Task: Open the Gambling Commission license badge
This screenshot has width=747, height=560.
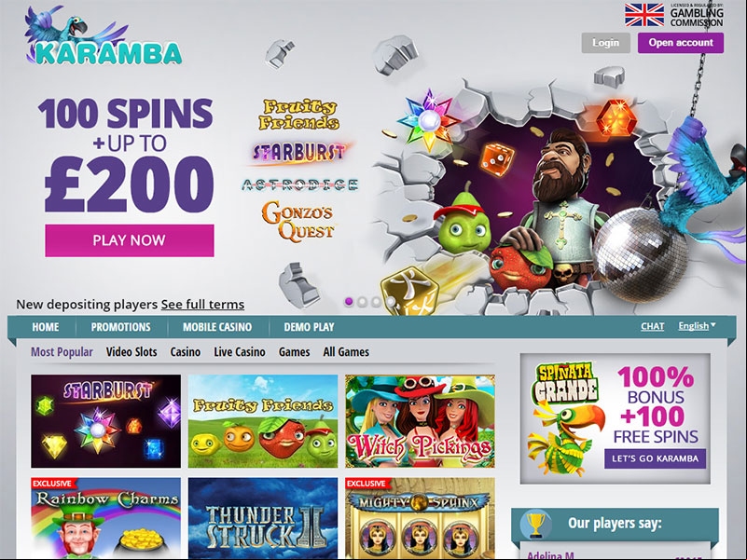Action: (x=696, y=15)
